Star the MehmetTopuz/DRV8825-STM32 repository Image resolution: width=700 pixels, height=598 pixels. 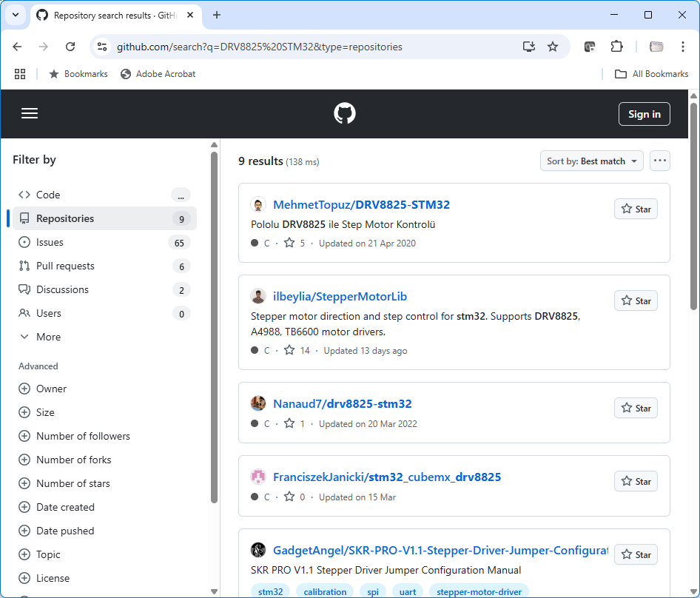pyautogui.click(x=636, y=209)
